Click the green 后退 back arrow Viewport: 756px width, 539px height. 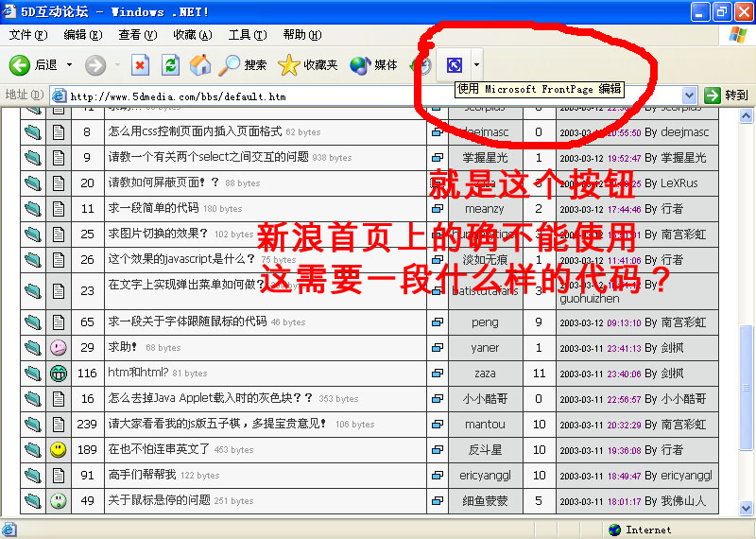(x=21, y=65)
